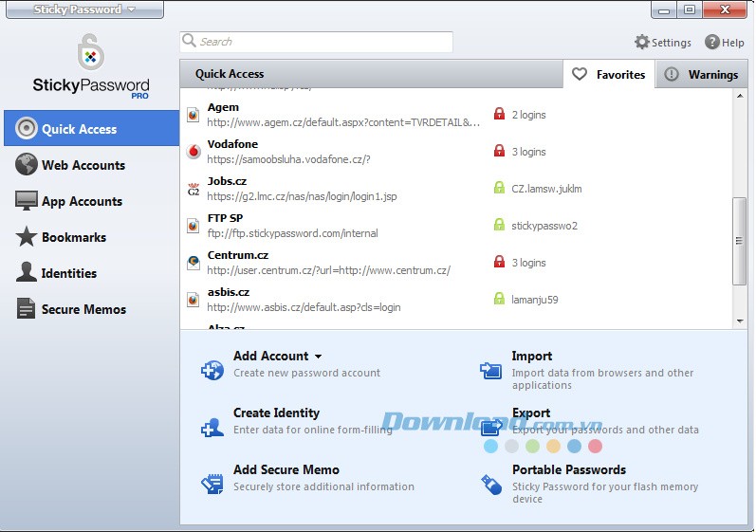Switch to the Warnings tab

point(702,74)
